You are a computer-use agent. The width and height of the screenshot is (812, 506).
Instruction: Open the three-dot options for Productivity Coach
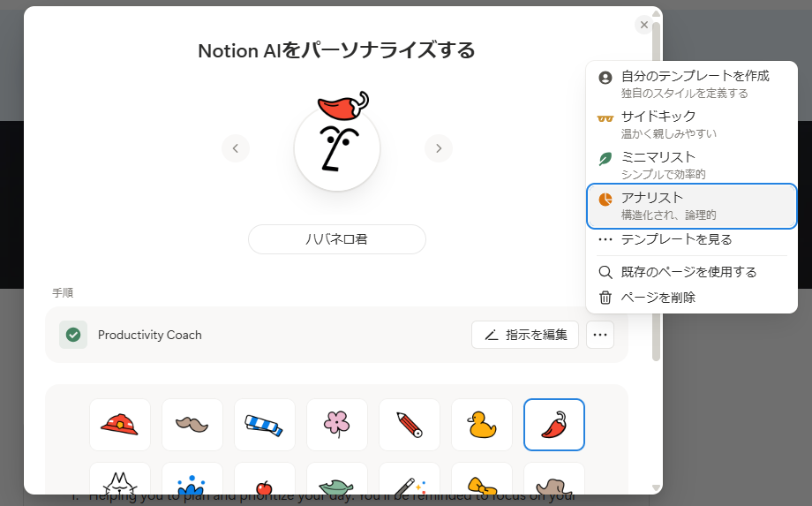pos(600,335)
